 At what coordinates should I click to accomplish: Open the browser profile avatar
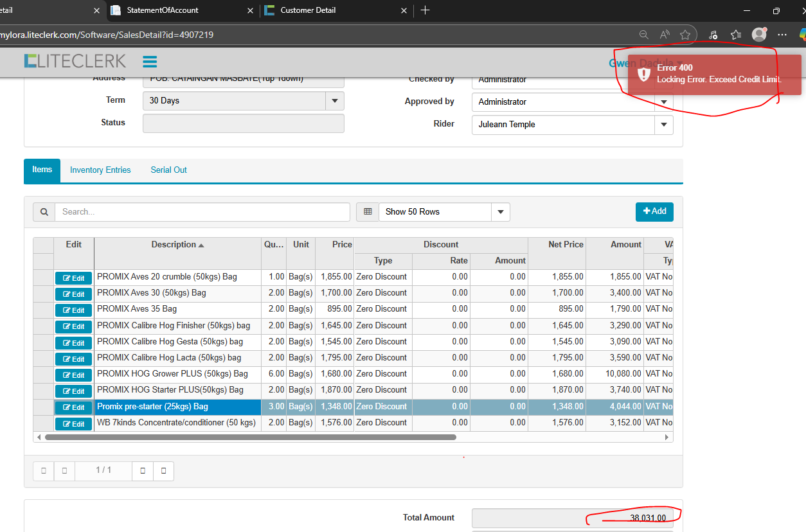[x=759, y=35]
